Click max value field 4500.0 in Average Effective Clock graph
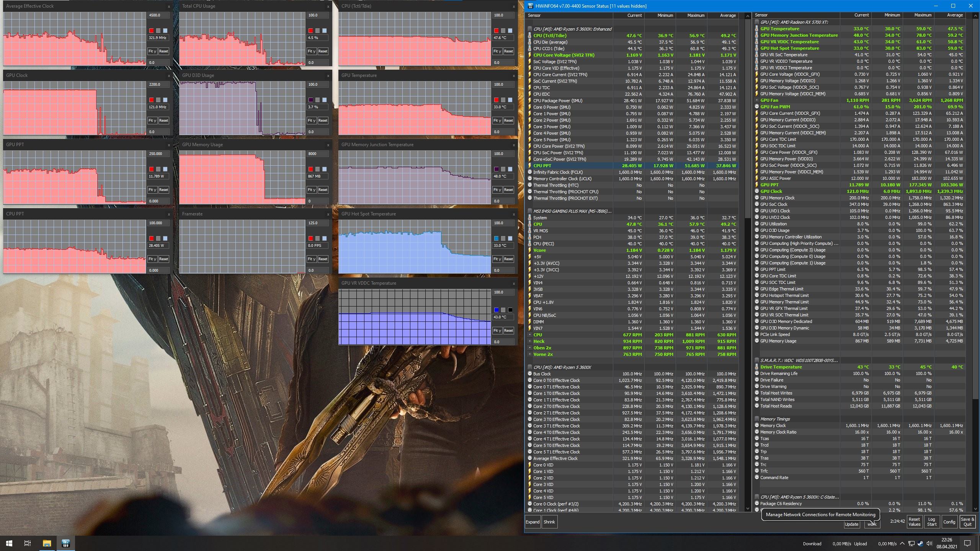This screenshot has height=551, width=980. point(158,15)
